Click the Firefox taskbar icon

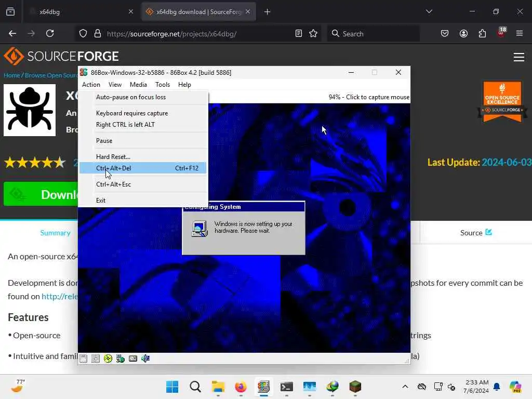pos(241,387)
